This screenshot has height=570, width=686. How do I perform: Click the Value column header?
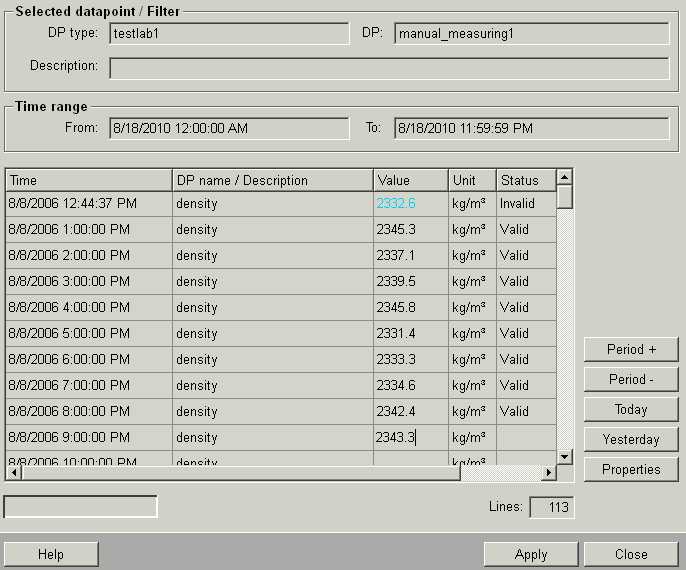[x=410, y=180]
